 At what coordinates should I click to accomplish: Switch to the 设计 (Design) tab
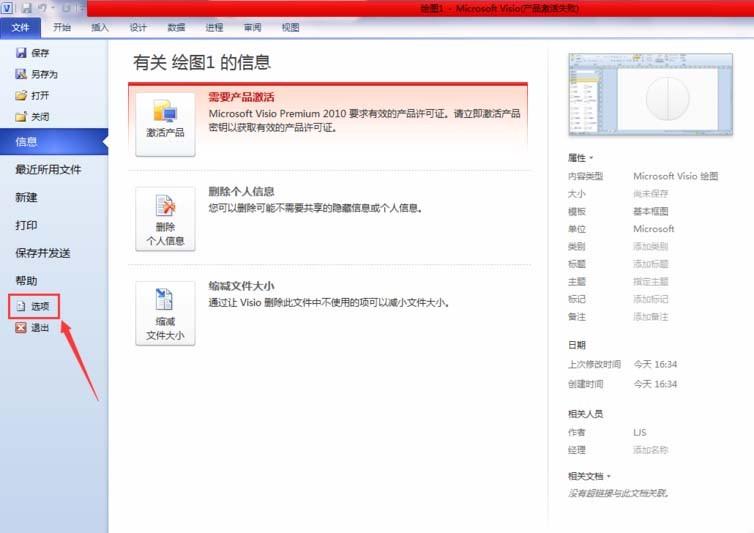point(138,27)
